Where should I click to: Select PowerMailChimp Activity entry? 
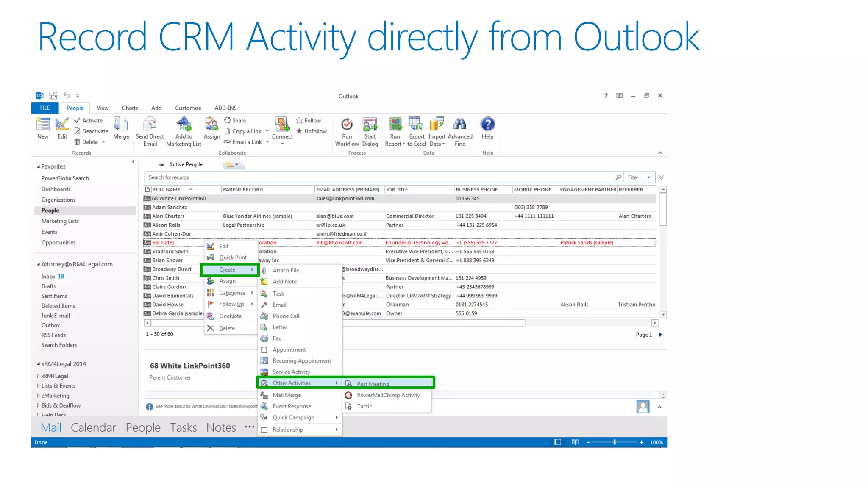pos(388,395)
